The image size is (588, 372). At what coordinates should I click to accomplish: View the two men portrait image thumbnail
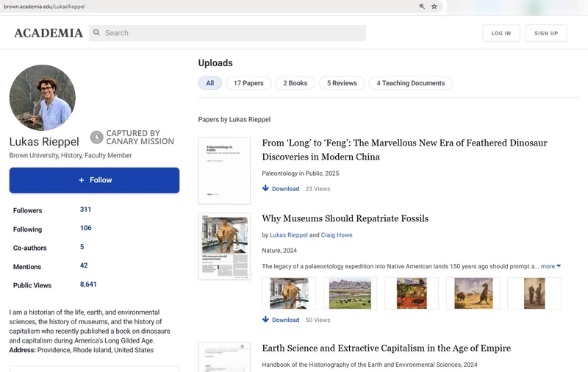point(534,293)
